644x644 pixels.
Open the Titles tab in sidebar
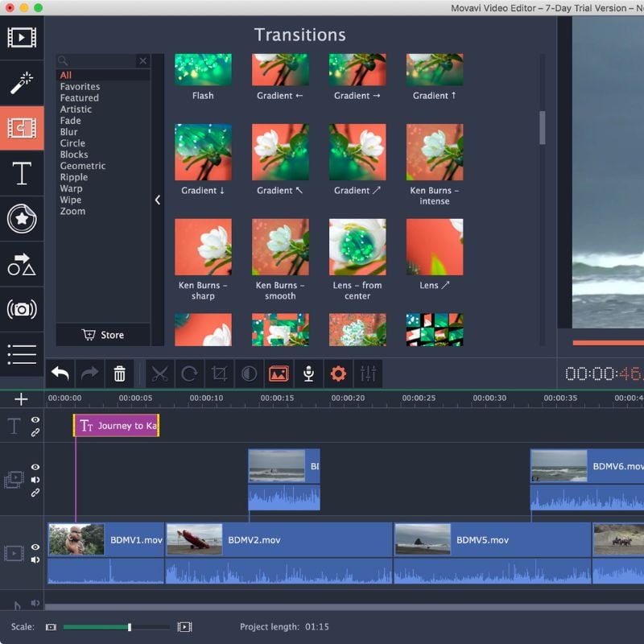pyautogui.click(x=22, y=173)
